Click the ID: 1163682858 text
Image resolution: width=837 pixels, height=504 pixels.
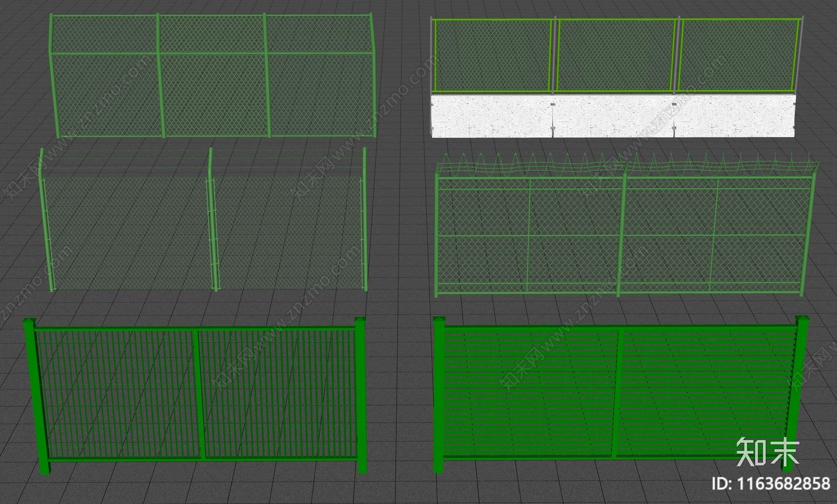click(x=772, y=484)
